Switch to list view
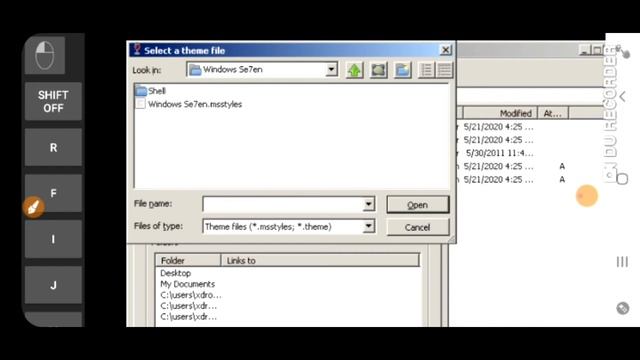Screen dimensions: 640x360 (427, 70)
